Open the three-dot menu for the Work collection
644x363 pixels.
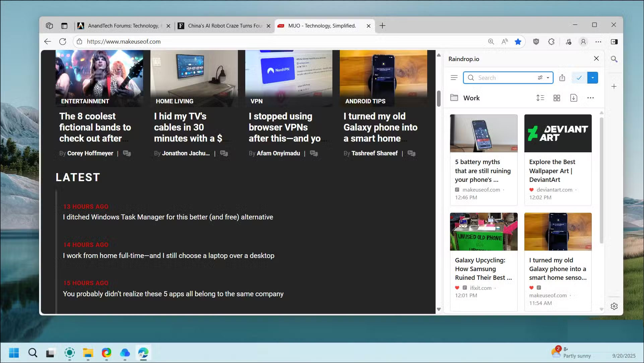coord(591,98)
